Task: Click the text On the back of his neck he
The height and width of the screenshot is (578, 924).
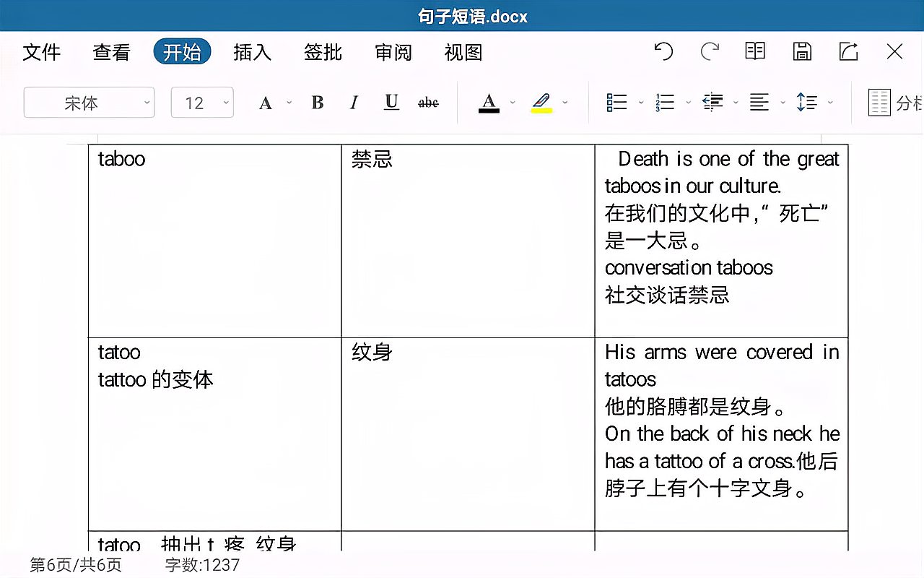Action: pyautogui.click(x=722, y=433)
